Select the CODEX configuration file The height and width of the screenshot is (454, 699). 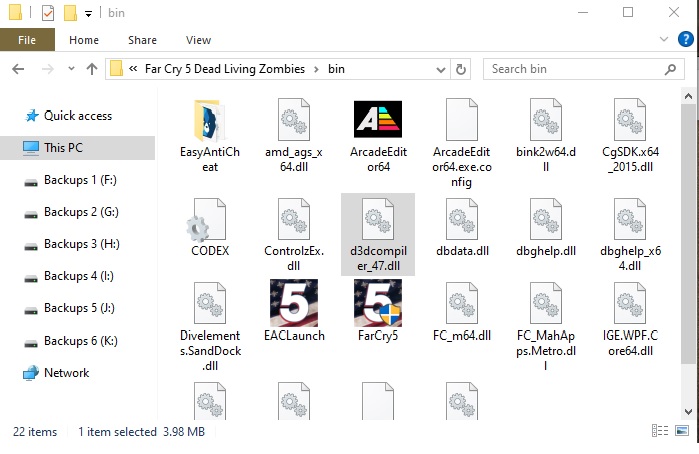(210, 227)
